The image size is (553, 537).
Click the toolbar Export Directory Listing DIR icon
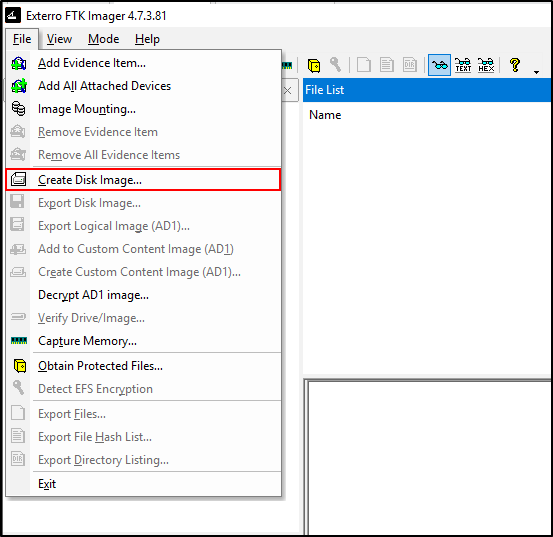[x=409, y=65]
